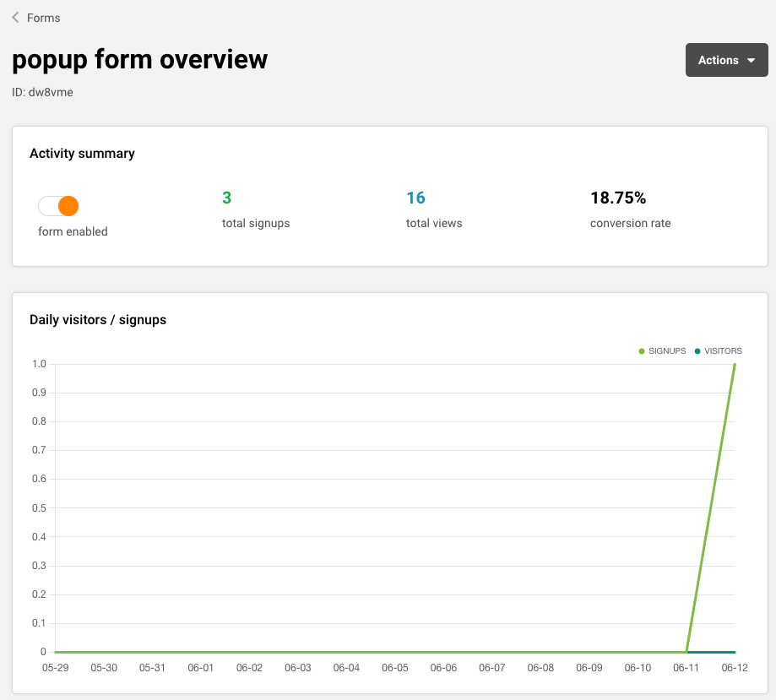Click the 06-05 date on chart axis
776x700 pixels.
(x=395, y=668)
